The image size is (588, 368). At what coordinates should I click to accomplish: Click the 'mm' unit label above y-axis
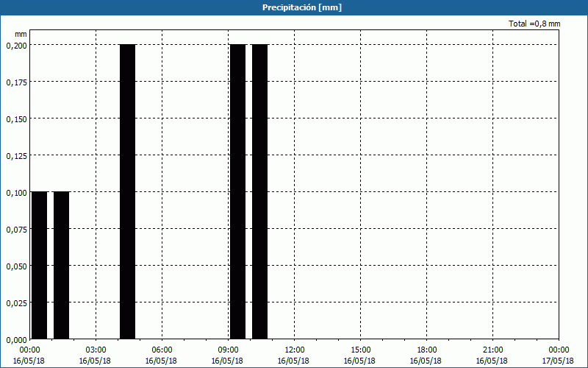(21, 34)
